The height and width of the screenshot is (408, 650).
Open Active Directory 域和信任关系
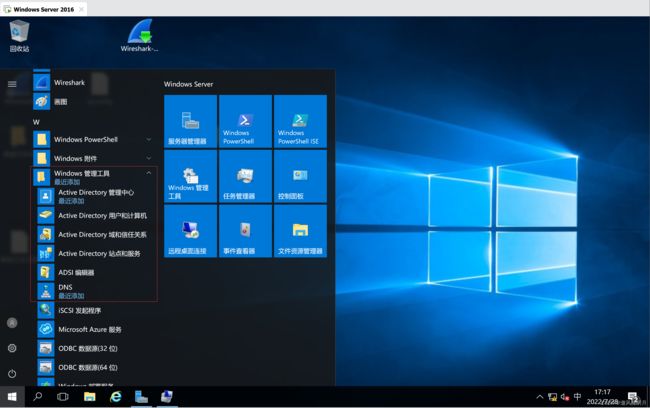[95, 235]
